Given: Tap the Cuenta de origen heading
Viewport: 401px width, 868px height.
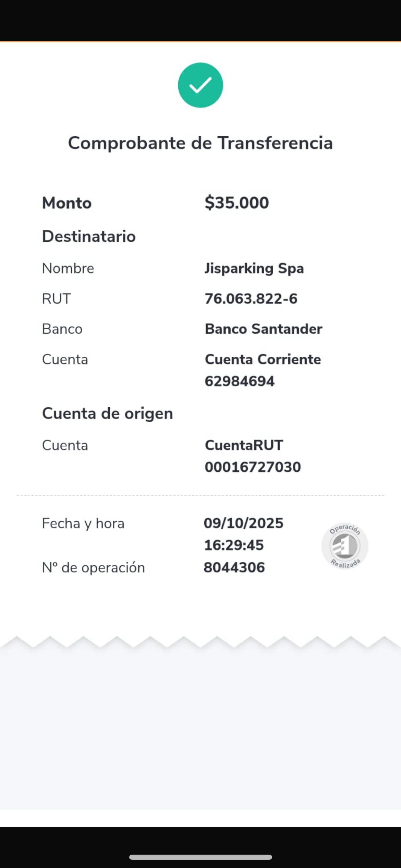Looking at the screenshot, I should (107, 413).
